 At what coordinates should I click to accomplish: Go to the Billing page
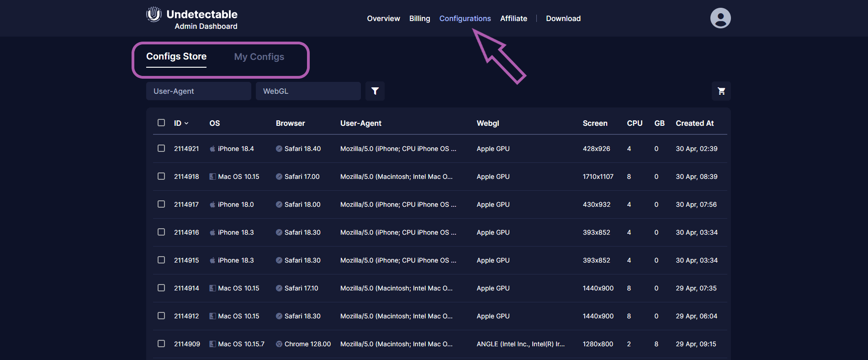[x=419, y=18]
